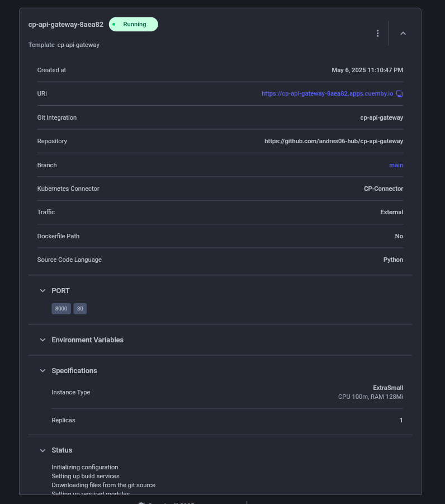Collapse the Specifications section

tap(42, 370)
